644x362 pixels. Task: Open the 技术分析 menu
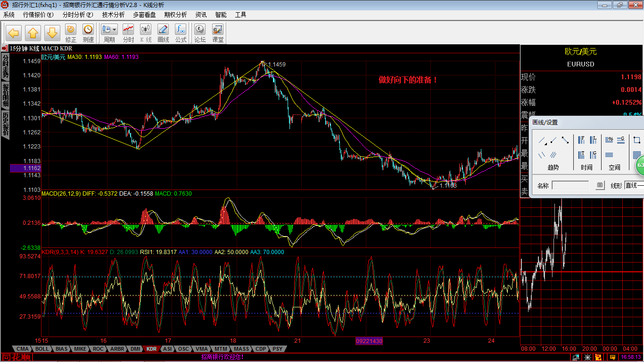(x=113, y=15)
